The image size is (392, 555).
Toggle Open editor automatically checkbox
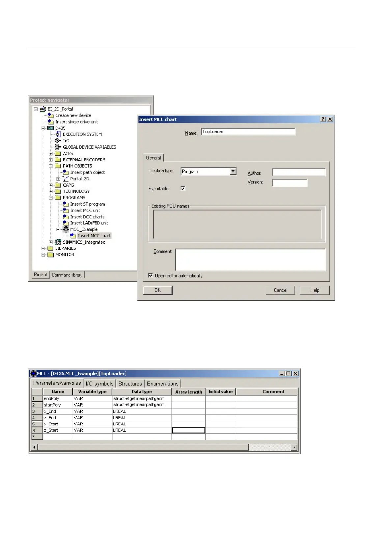coord(151,276)
